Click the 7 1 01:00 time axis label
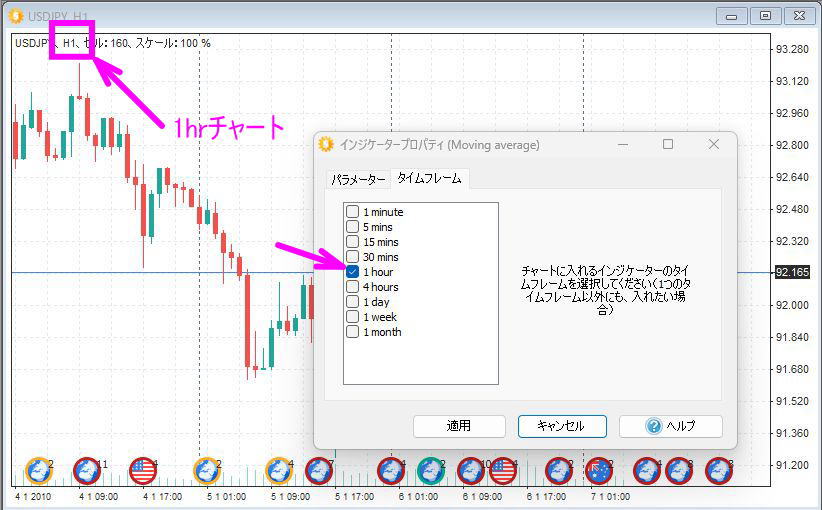The height and width of the screenshot is (510, 822). [x=610, y=496]
